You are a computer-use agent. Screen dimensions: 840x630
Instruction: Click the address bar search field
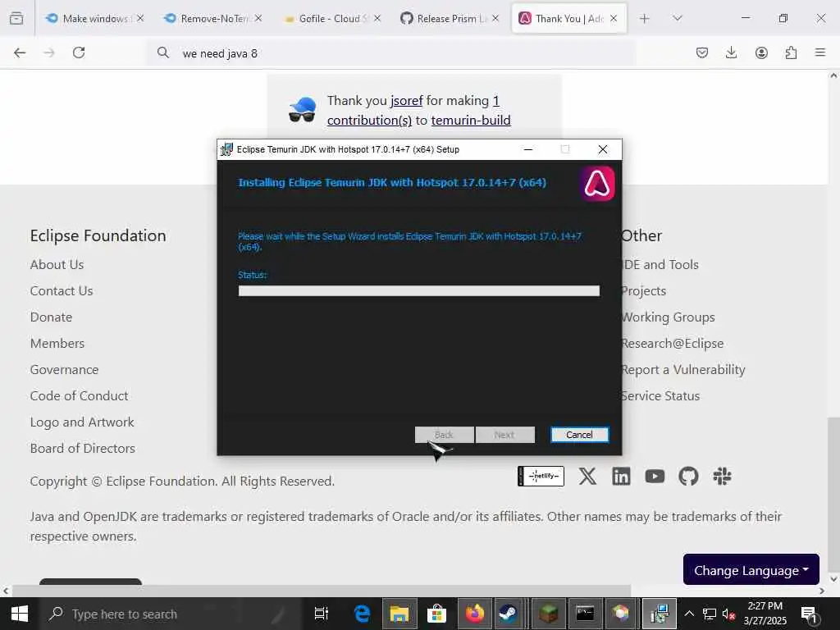(x=391, y=53)
